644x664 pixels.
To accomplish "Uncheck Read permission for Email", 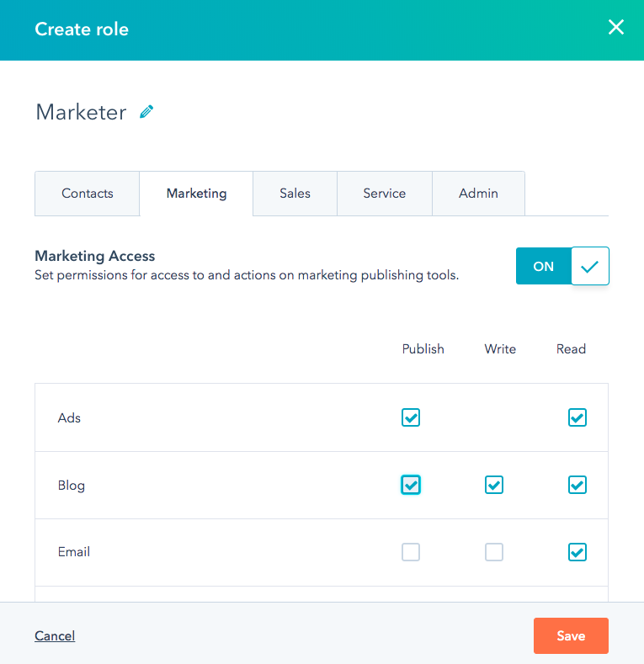I will tap(577, 552).
